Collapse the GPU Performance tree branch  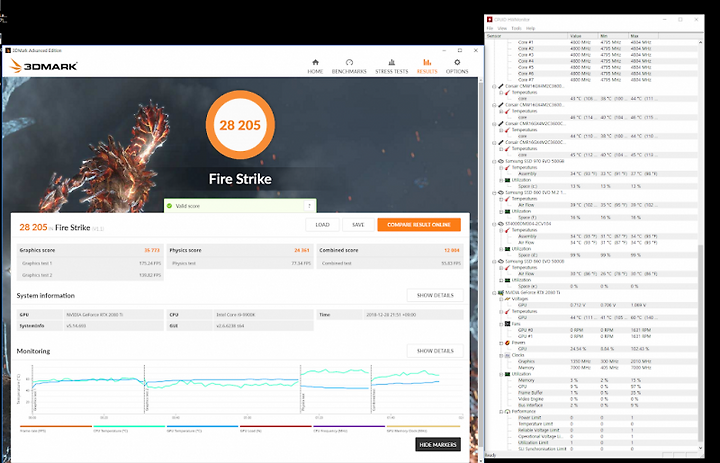(501, 412)
